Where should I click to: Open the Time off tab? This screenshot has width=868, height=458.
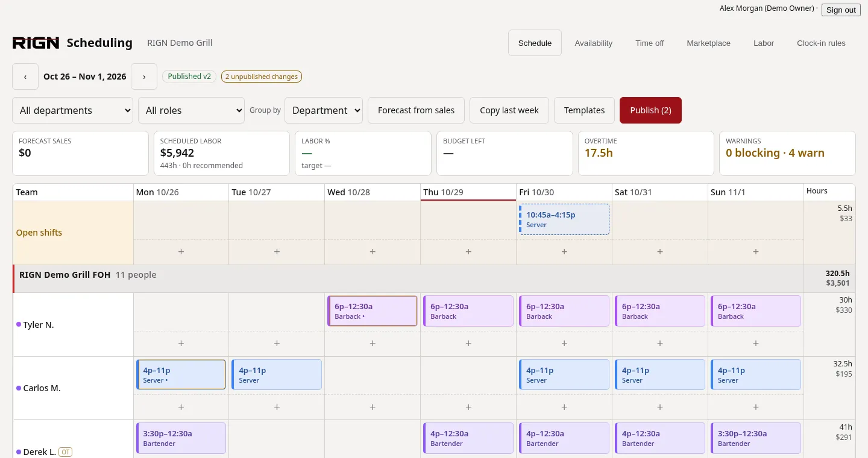[650, 43]
